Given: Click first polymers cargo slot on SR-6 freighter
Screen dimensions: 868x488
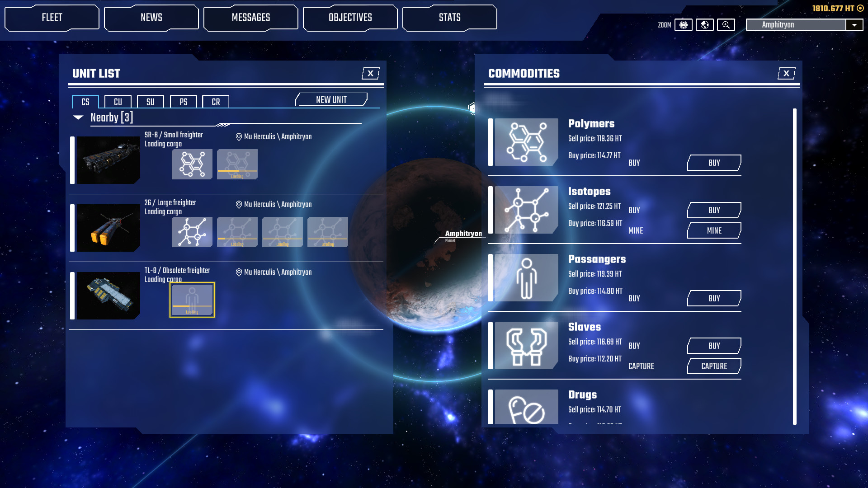Looking at the screenshot, I should (x=192, y=164).
